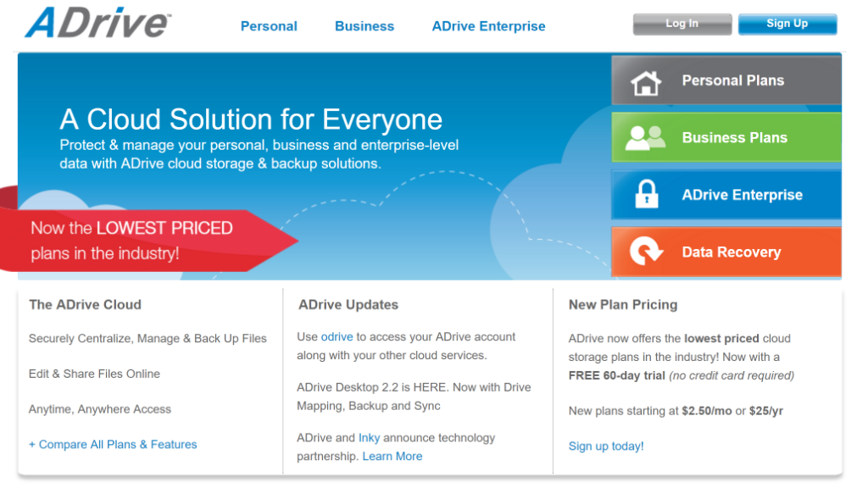Open Learn More about the Inky partnership
Viewport: 868px width, 488px height.
[392, 456]
